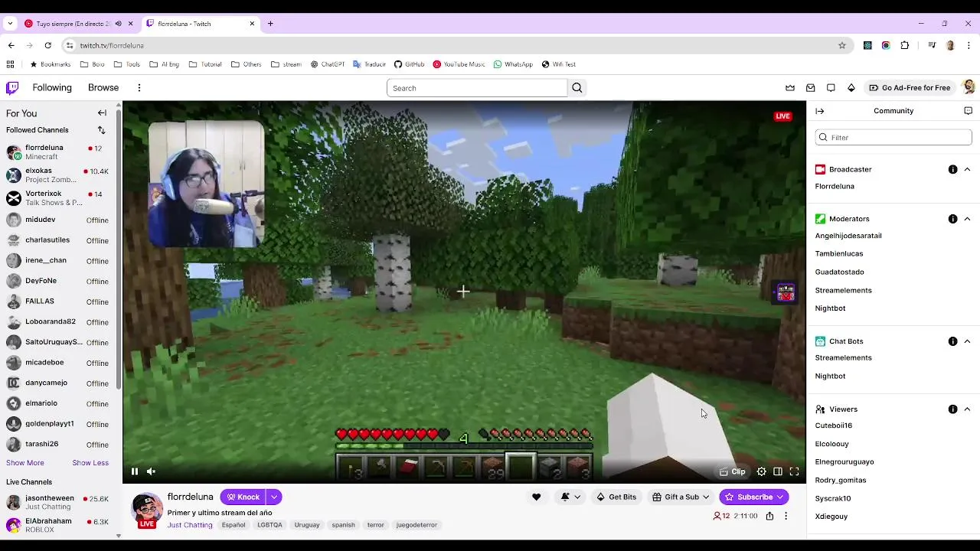
Task: Open the user avatar menu
Action: pyautogui.click(x=969, y=87)
